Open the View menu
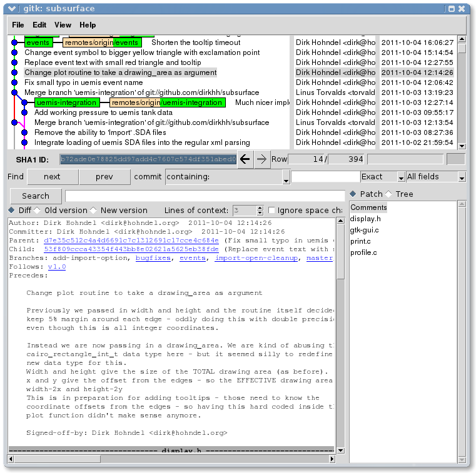This screenshot has width=476, height=473. (x=63, y=25)
